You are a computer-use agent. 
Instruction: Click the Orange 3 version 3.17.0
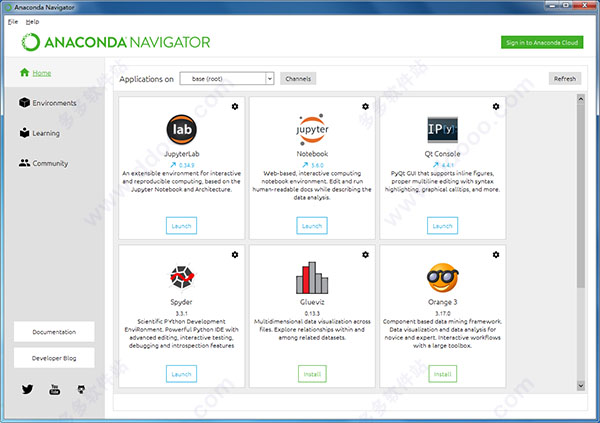point(442,314)
